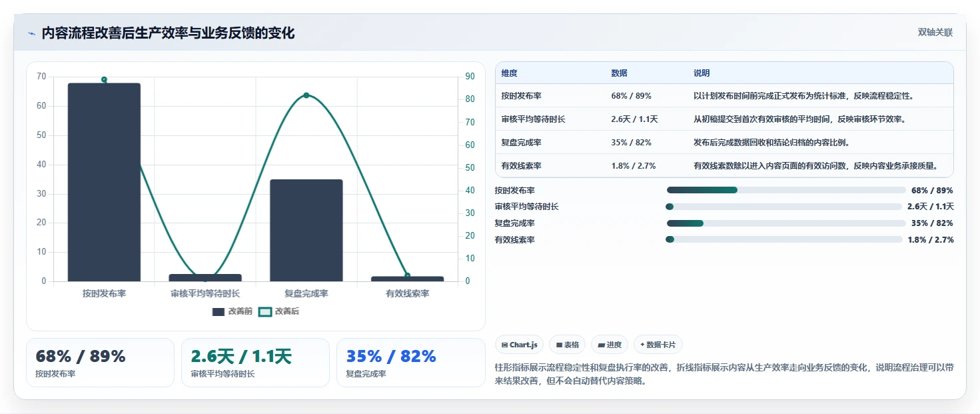The width and height of the screenshot is (980, 414).
Task: Click progress value 1.8% / 2.7%
Action: [931, 239]
